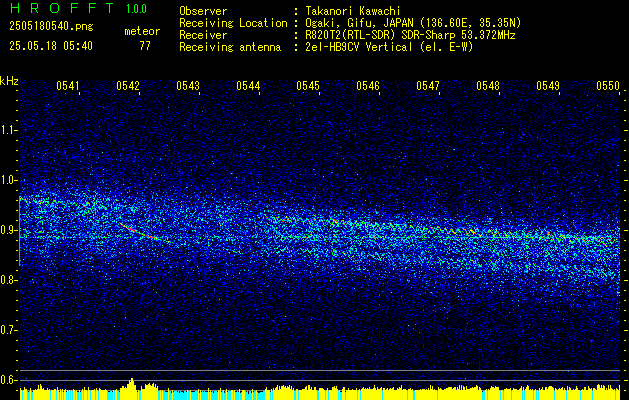Click the red meteor echo streak after 0542
This screenshot has width=629, height=400.
pos(140,232)
